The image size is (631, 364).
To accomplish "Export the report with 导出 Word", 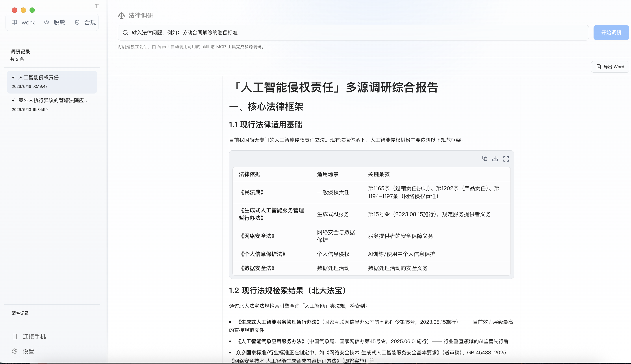I will 610,67.
